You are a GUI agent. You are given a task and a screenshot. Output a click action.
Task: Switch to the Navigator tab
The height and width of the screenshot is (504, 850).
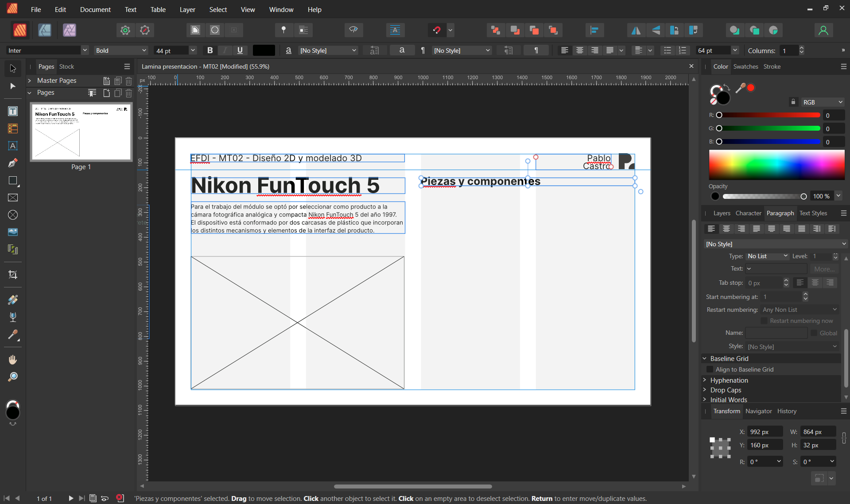coord(758,411)
